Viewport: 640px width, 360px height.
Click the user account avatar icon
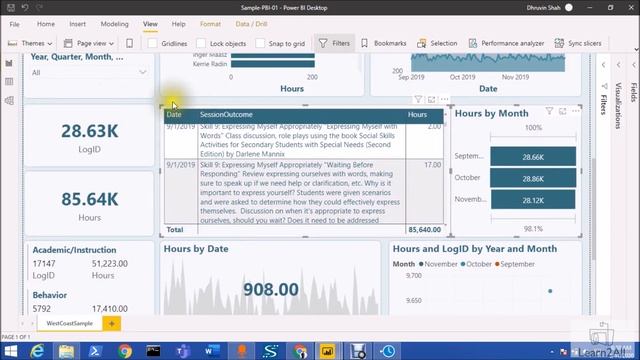pyautogui.click(x=569, y=7)
